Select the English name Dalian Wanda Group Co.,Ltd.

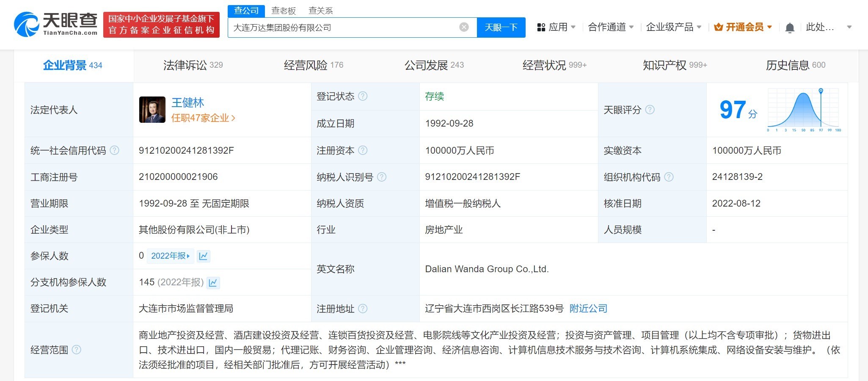[x=487, y=269]
